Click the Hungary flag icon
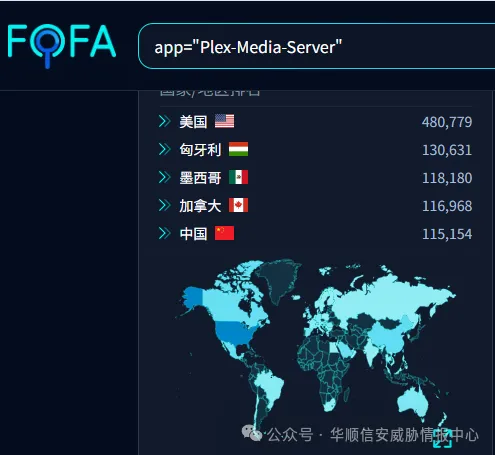Image resolution: width=495 pixels, height=455 pixels. tap(238, 149)
